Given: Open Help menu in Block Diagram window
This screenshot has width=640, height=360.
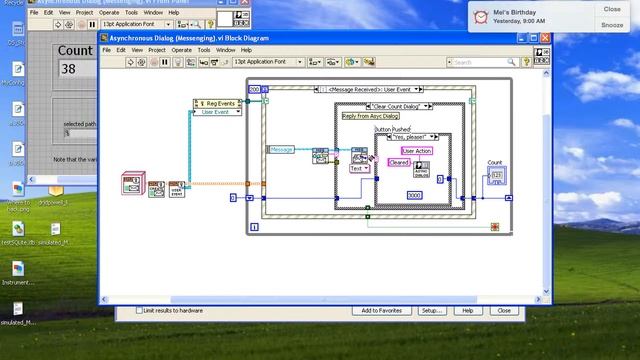Looking at the screenshot, I should (246, 50).
